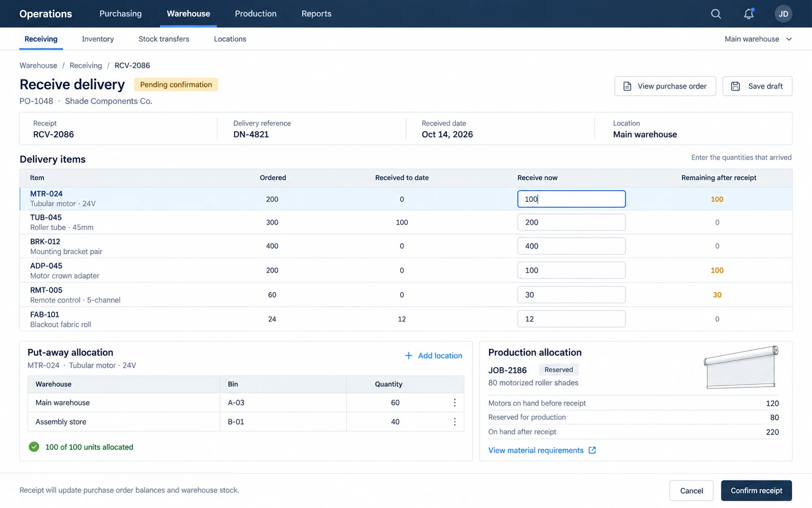Click delivery reference DN-4821
This screenshot has height=508, width=812.
coord(251,134)
